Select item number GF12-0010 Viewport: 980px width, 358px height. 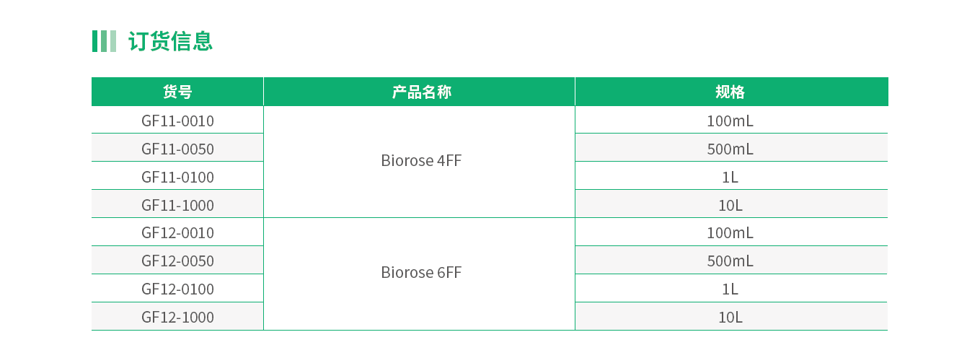(x=177, y=232)
